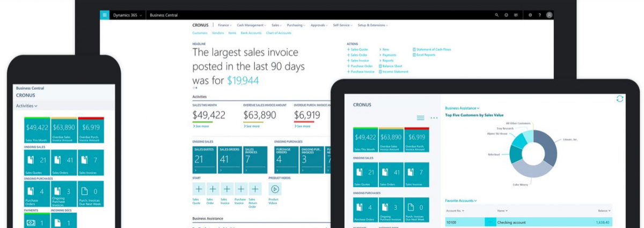Click the Sales Quote plus tile under Start
The image size is (644, 228).
click(199, 189)
